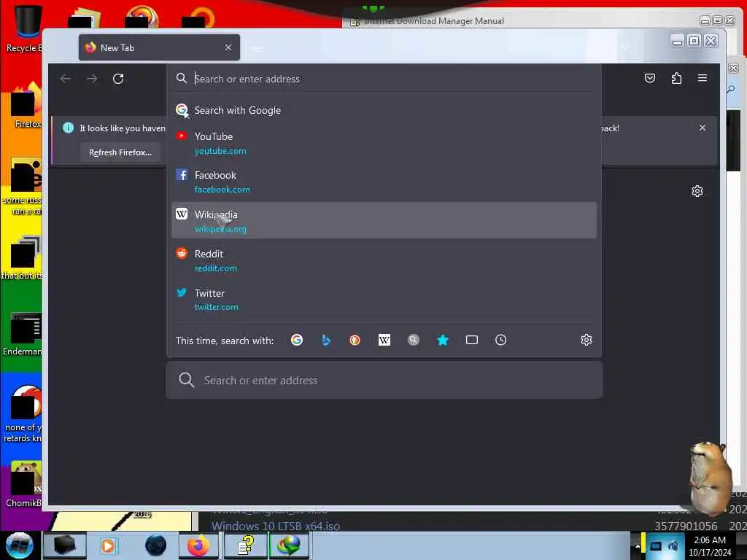This screenshot has height=560, width=747.
Task: Open the Pocket save icon
Action: (x=650, y=78)
